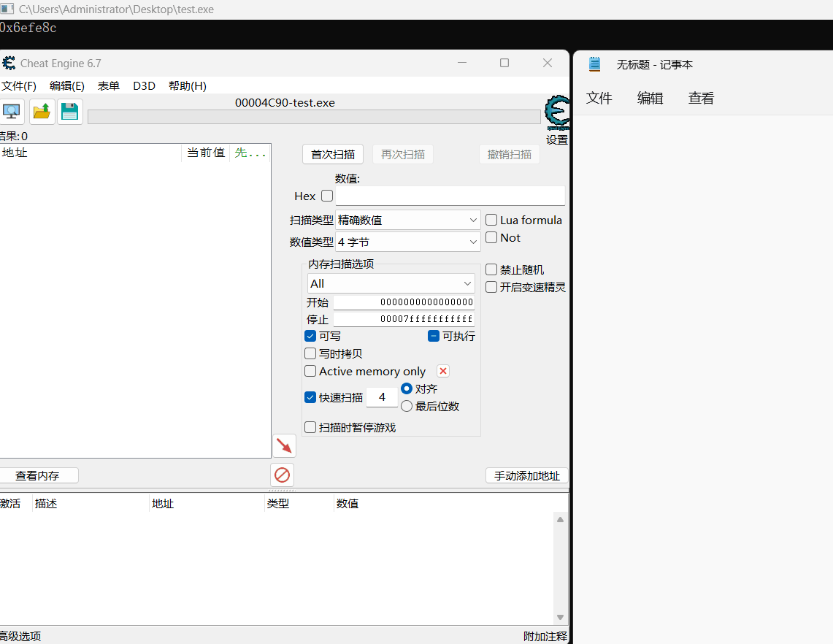The image size is (833, 644).
Task: Open the D3D menu
Action: (x=144, y=86)
